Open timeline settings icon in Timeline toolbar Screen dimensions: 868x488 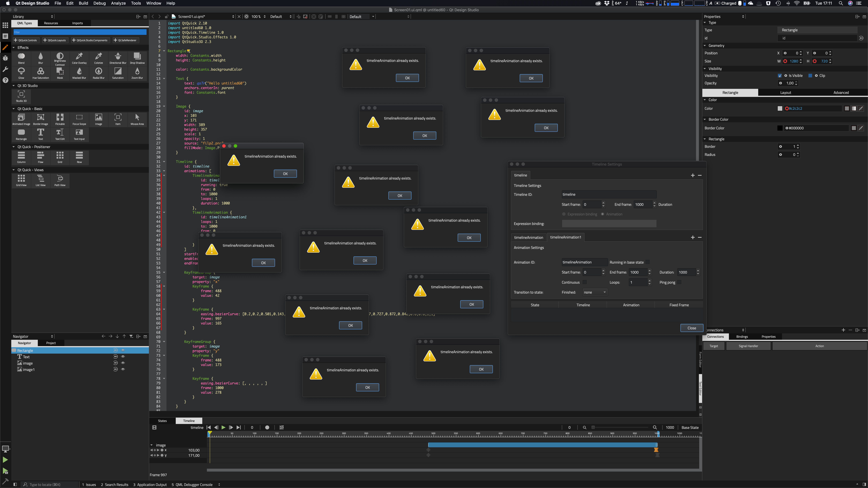tap(154, 427)
